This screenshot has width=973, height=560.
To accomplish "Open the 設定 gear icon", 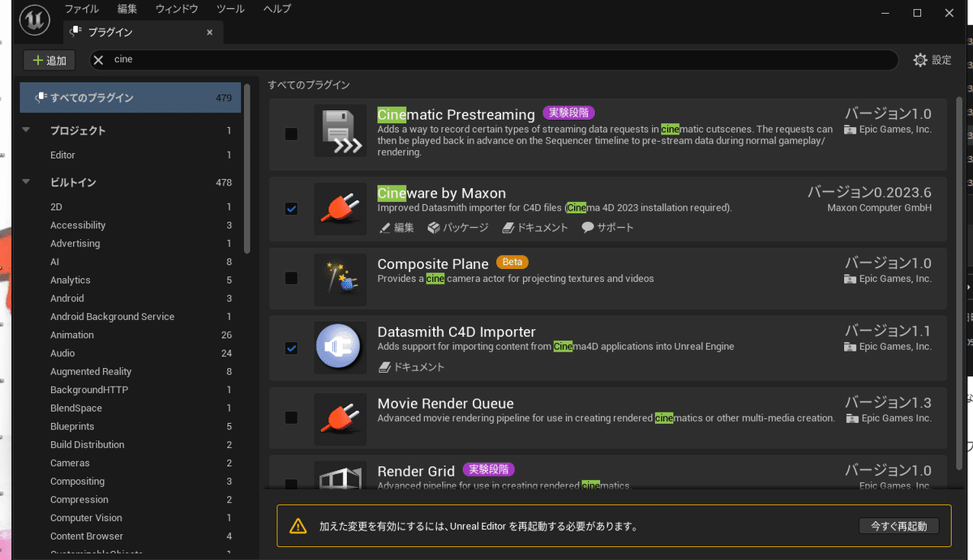I will coord(919,60).
